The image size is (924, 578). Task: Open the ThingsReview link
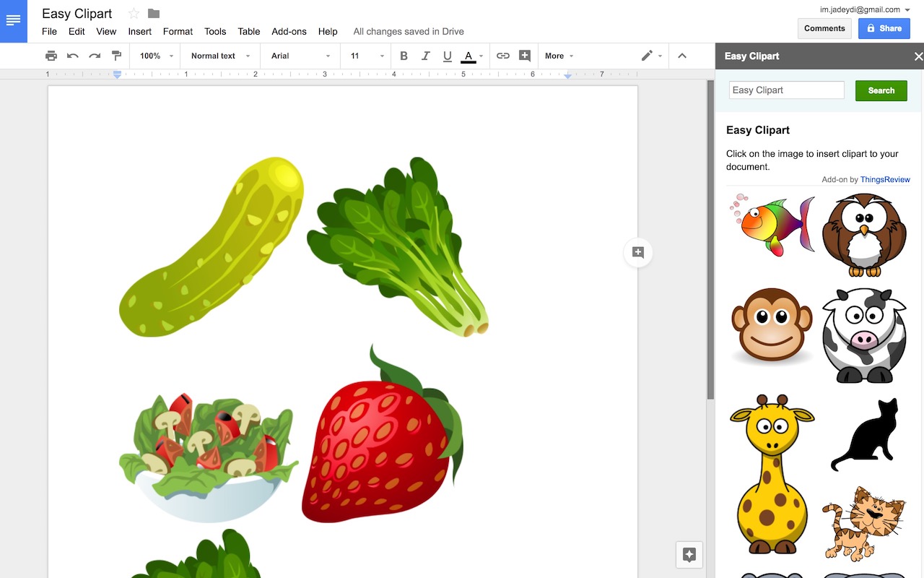[x=885, y=179]
